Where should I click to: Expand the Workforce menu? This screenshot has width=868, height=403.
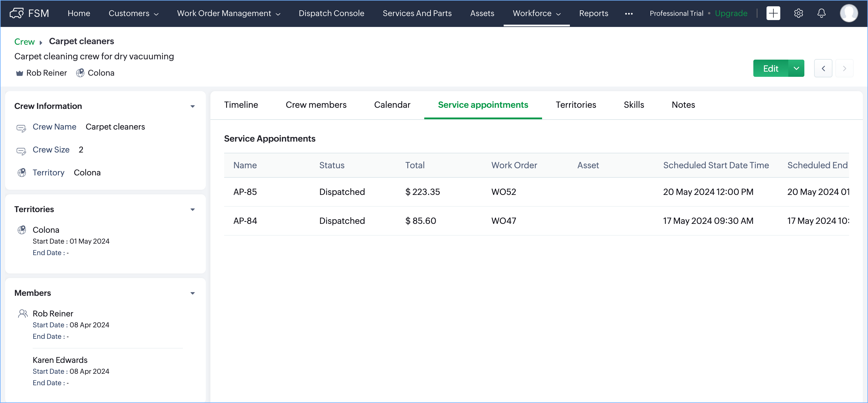point(536,13)
